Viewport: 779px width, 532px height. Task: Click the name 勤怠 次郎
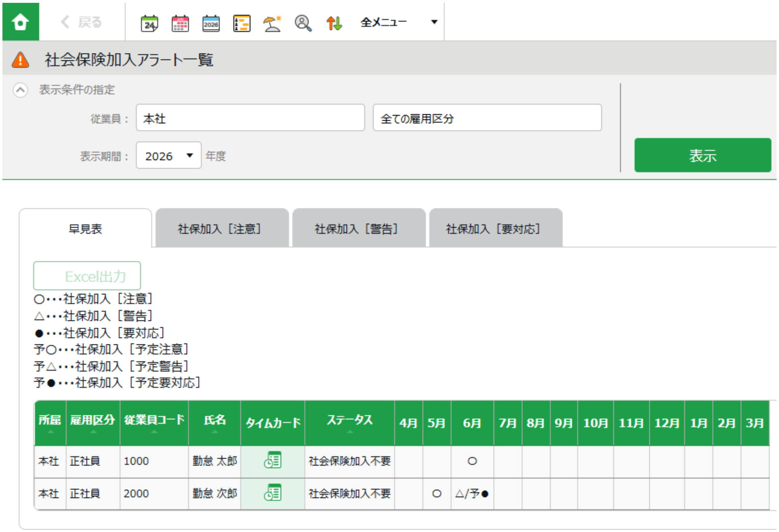tap(214, 494)
